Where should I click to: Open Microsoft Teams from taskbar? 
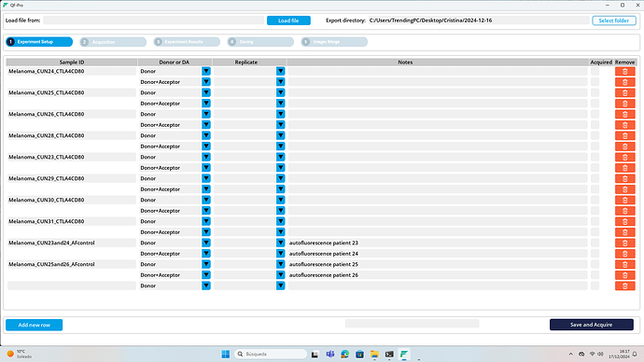point(329,355)
